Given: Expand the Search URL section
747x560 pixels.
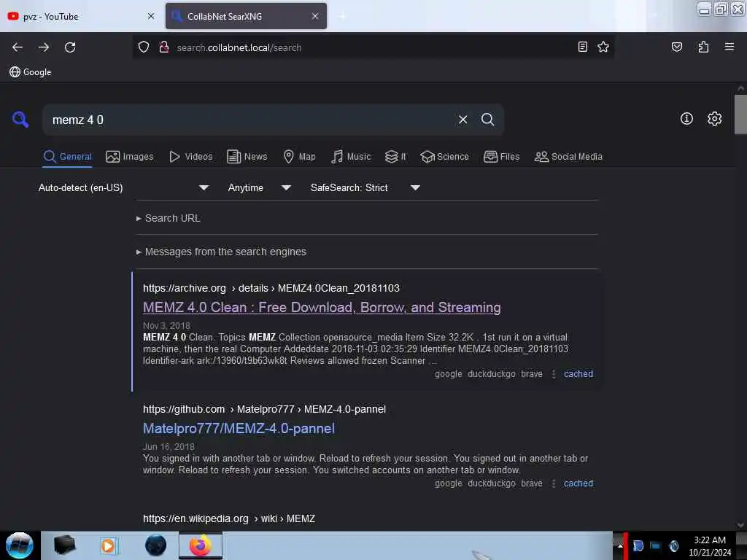Looking at the screenshot, I should (169, 218).
